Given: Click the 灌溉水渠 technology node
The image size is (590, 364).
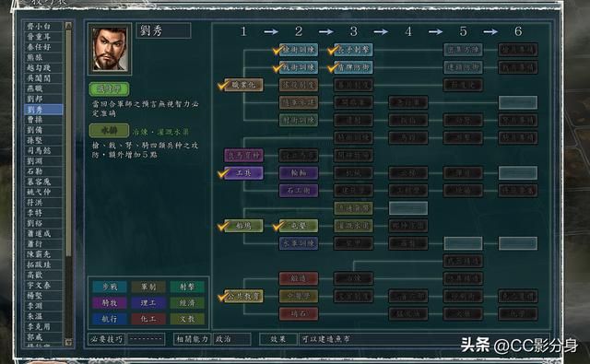Looking at the screenshot, I should click(x=353, y=226).
